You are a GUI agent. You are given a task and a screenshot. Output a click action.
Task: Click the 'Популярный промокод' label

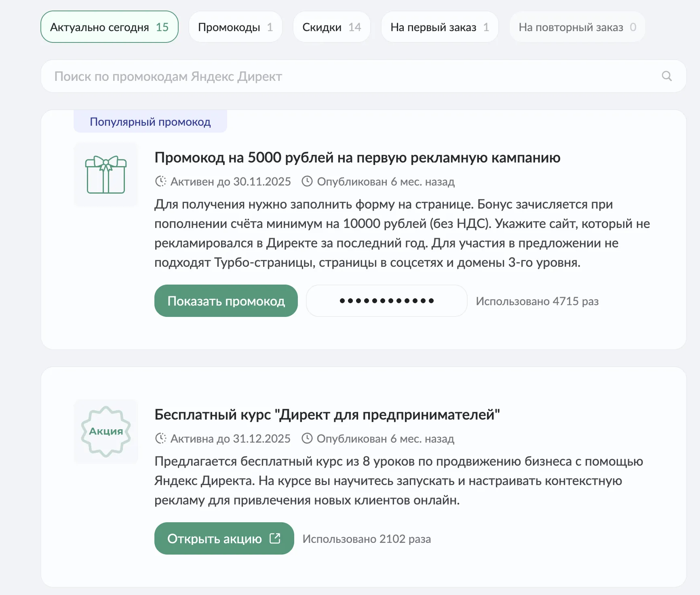tap(150, 121)
